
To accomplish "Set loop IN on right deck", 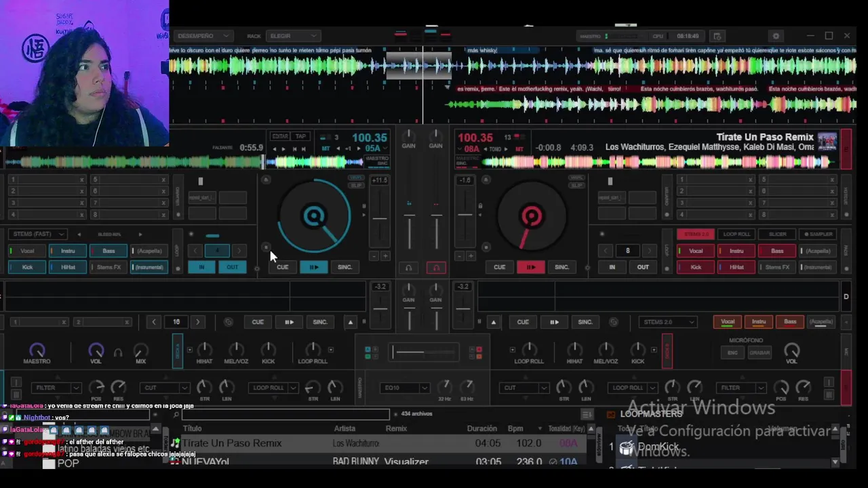I will pyautogui.click(x=612, y=267).
